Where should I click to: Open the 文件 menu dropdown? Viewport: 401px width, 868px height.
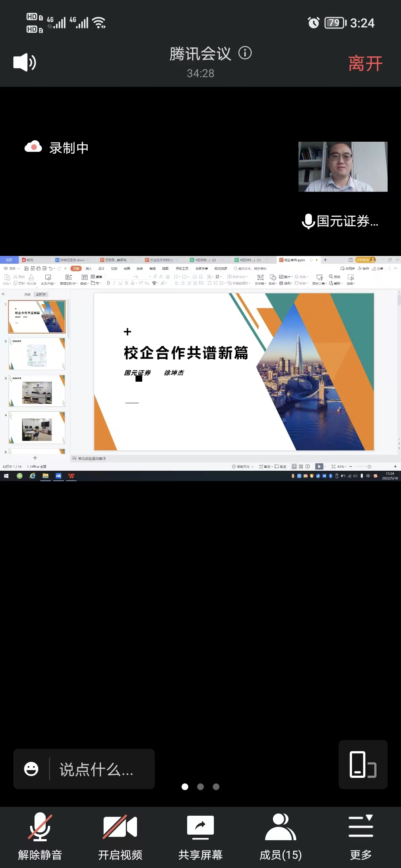point(12,268)
